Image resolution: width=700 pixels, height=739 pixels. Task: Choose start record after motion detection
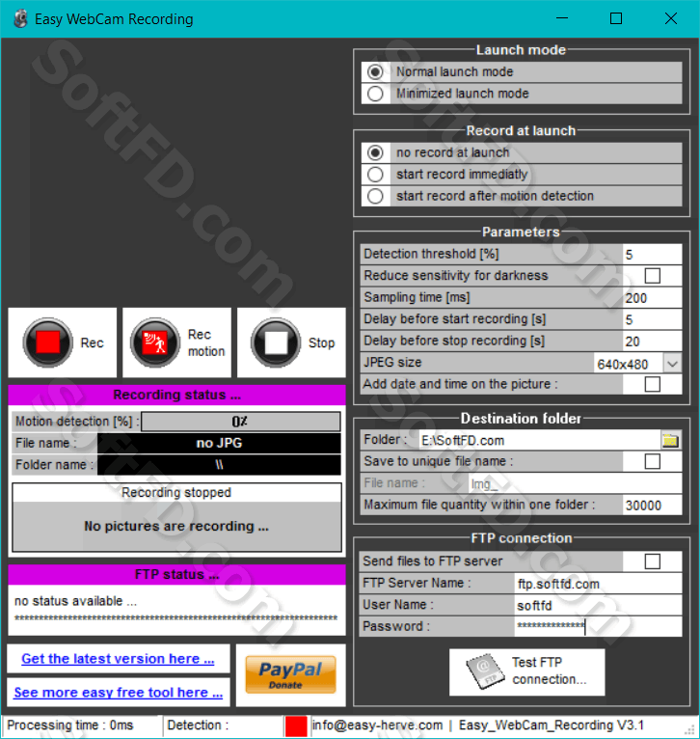pos(375,196)
